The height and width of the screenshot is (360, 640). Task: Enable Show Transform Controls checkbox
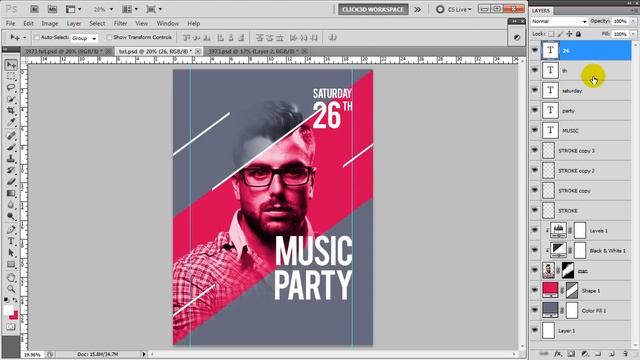pyautogui.click(x=109, y=38)
